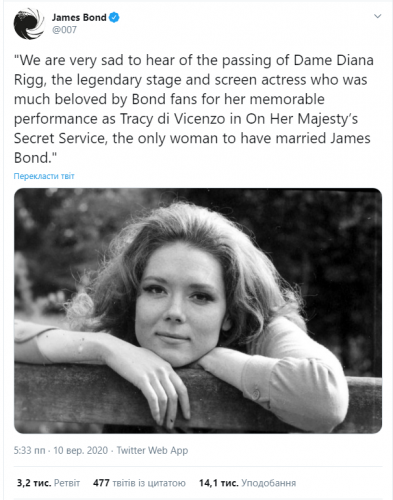Image resolution: width=393 pixels, height=500 pixels.
Task: Click the Перекласти твіт translate link
Action: (44, 176)
